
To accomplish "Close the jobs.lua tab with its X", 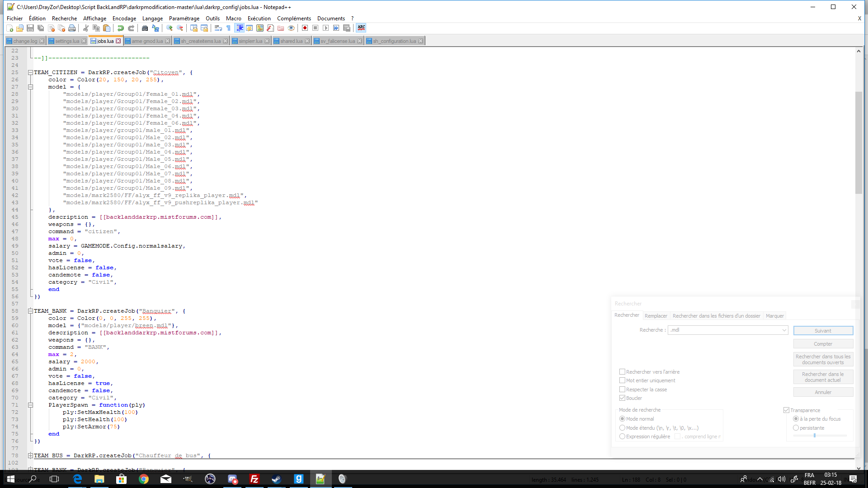I will click(118, 41).
